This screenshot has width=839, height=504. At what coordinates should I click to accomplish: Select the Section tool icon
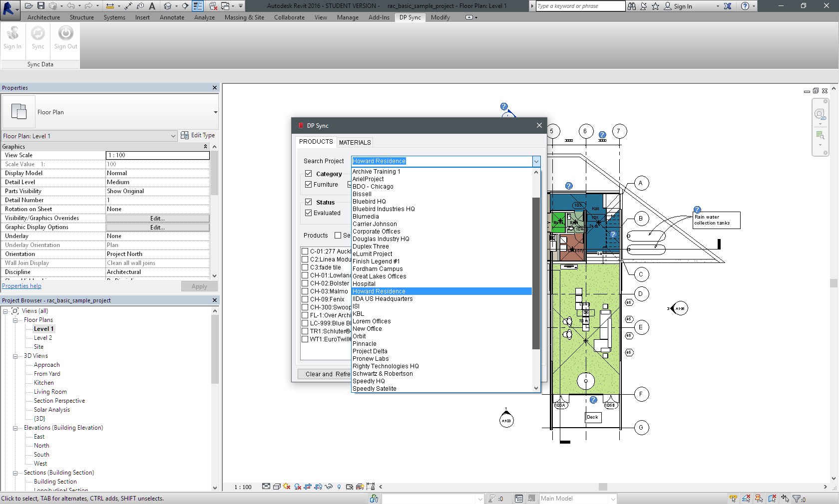[185, 6]
